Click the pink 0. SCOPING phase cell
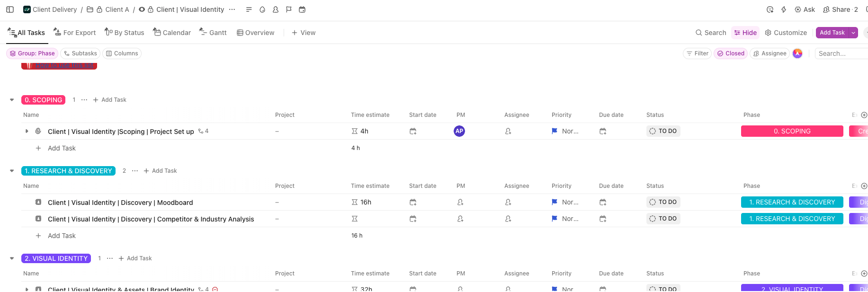868x292 pixels. (792, 131)
